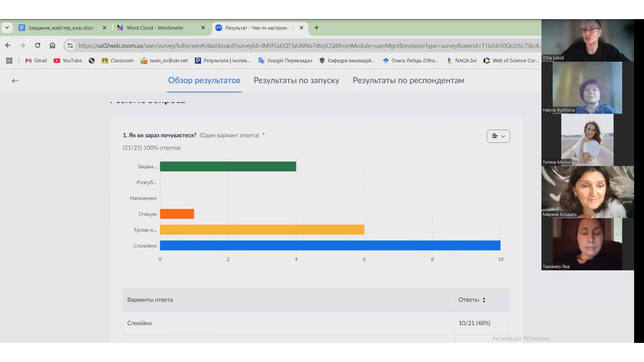
Task: Open the Classroom bookmark
Action: [117, 60]
